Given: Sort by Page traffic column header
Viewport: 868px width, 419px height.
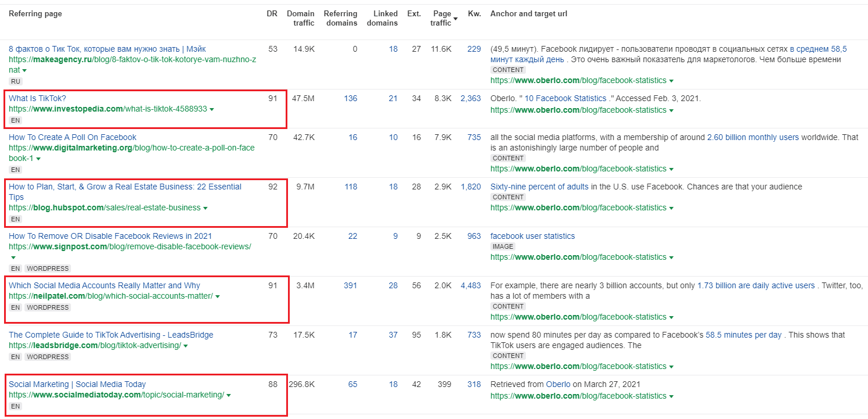Looking at the screenshot, I should pos(444,18).
